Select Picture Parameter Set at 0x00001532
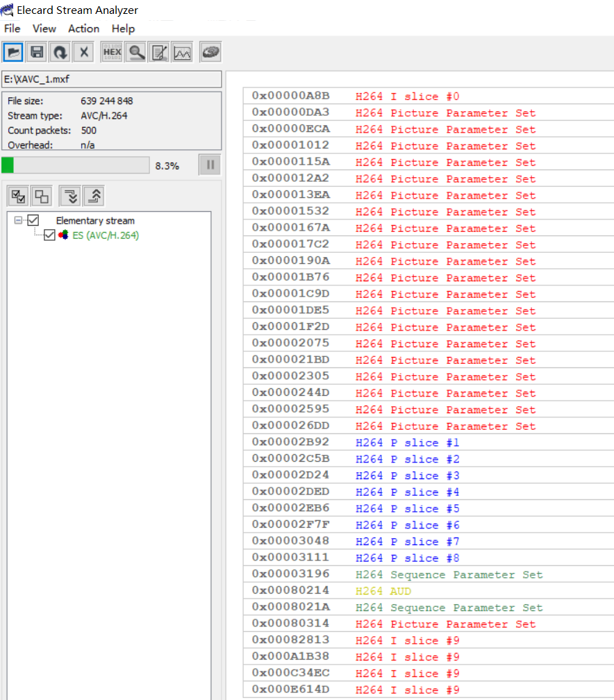The width and height of the screenshot is (614, 700). pos(429,212)
